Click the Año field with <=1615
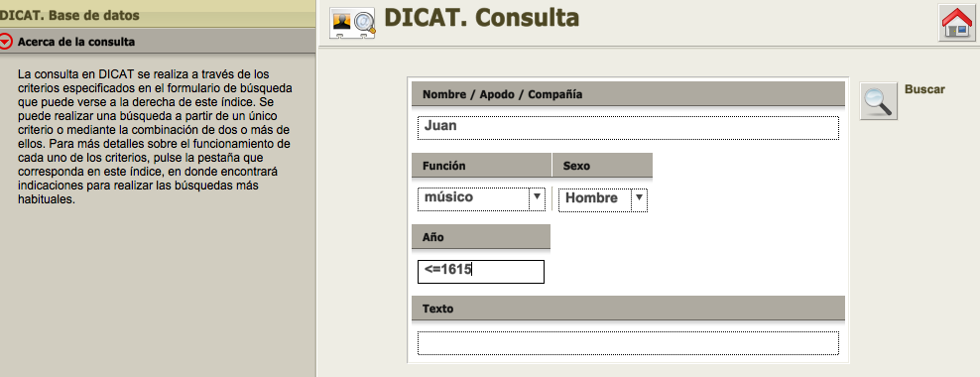Image resolution: width=980 pixels, height=377 pixels. (481, 271)
